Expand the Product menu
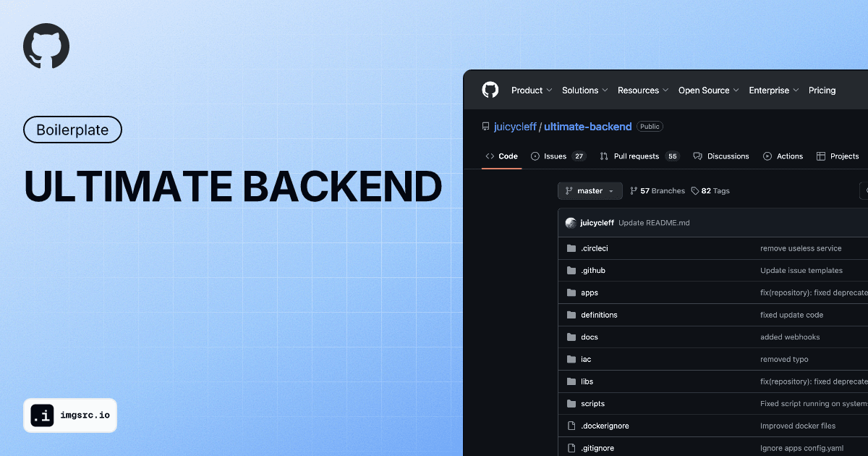 532,90
